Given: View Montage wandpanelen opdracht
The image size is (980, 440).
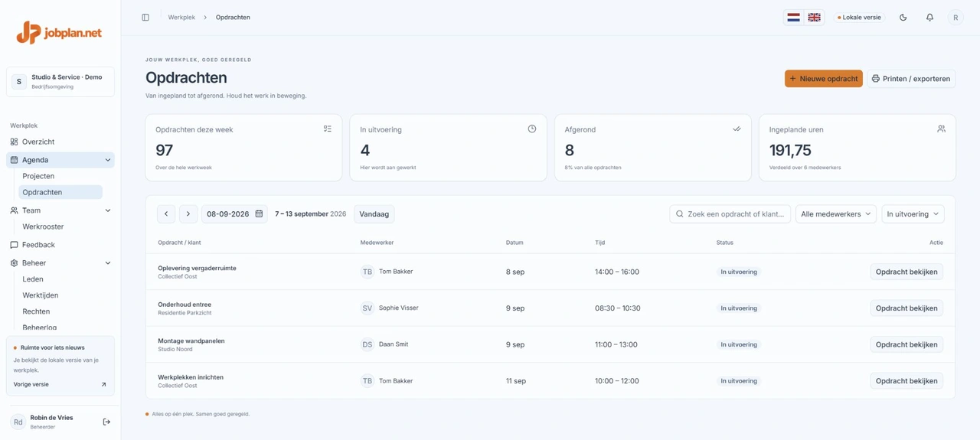Looking at the screenshot, I should (906, 344).
